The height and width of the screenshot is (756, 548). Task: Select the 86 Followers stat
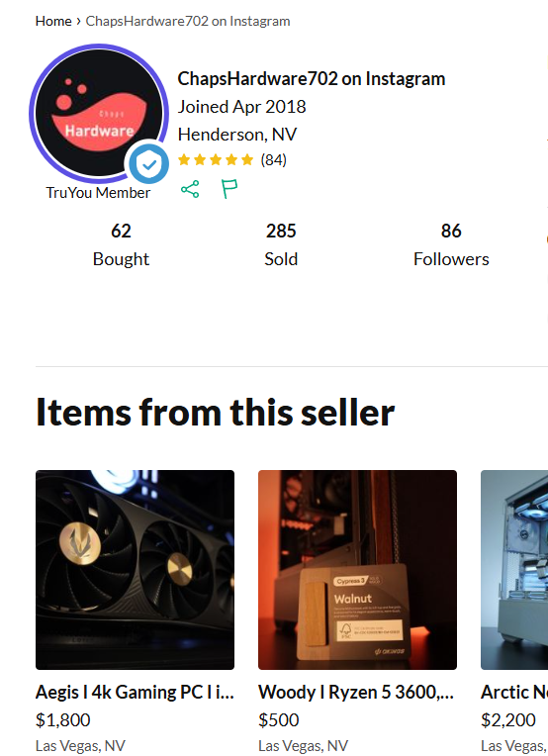pyautogui.click(x=451, y=245)
